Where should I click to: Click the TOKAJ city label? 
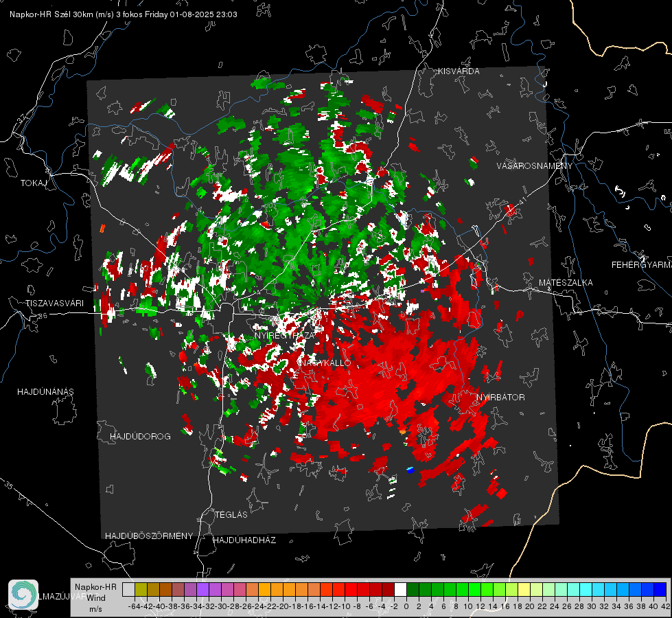pyautogui.click(x=34, y=183)
